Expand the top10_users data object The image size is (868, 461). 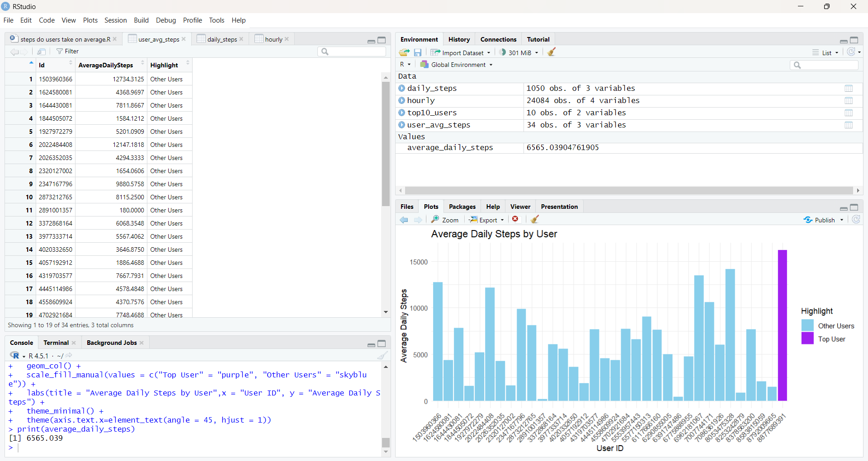(x=401, y=113)
